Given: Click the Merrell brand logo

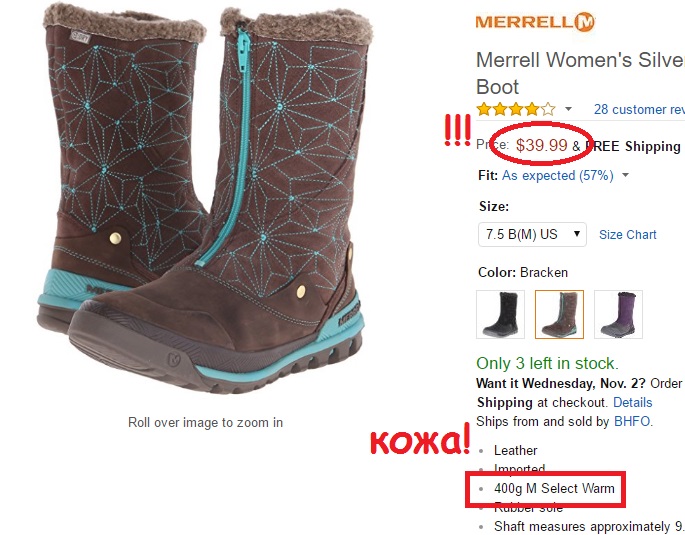Looking at the screenshot, I should [535, 22].
